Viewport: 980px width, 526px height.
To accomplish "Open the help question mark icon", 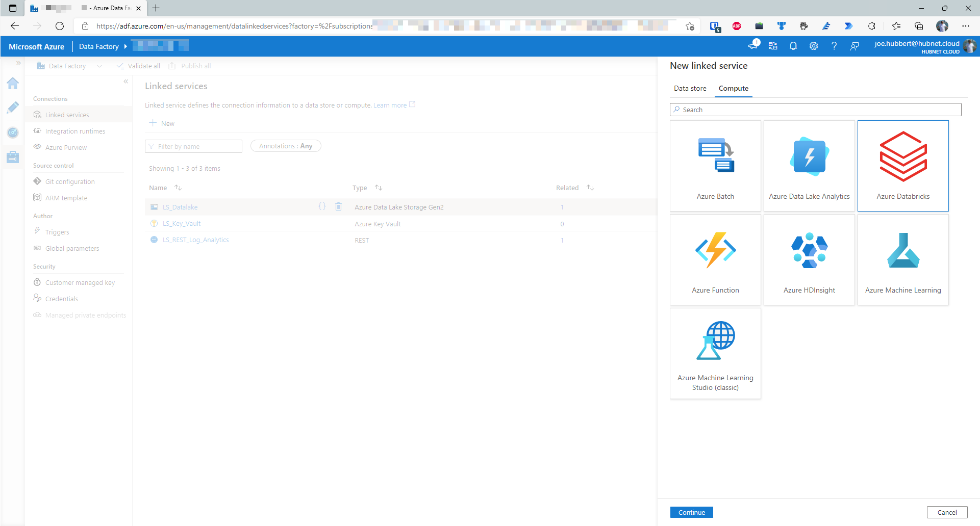I will (834, 46).
